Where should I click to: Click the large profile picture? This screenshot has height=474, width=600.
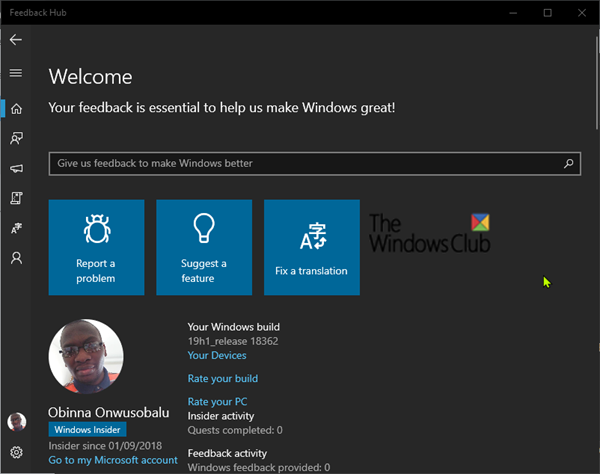click(x=86, y=357)
